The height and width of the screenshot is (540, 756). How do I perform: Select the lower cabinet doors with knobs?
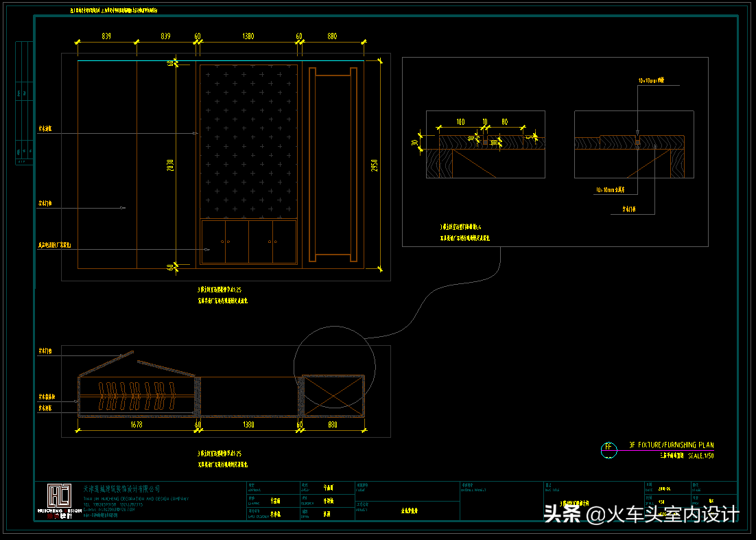coord(249,242)
